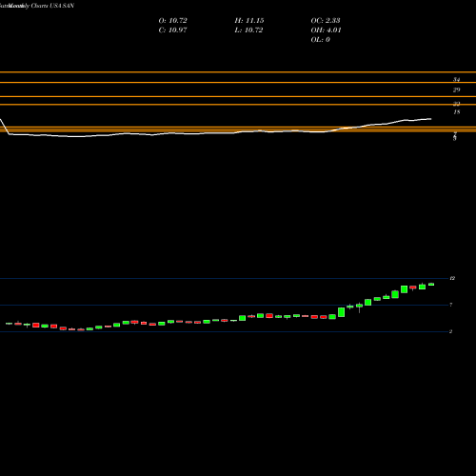The width and height of the screenshot is (476, 476).
Task: Select the high value 'H: 11.15'
Action: 249,21
